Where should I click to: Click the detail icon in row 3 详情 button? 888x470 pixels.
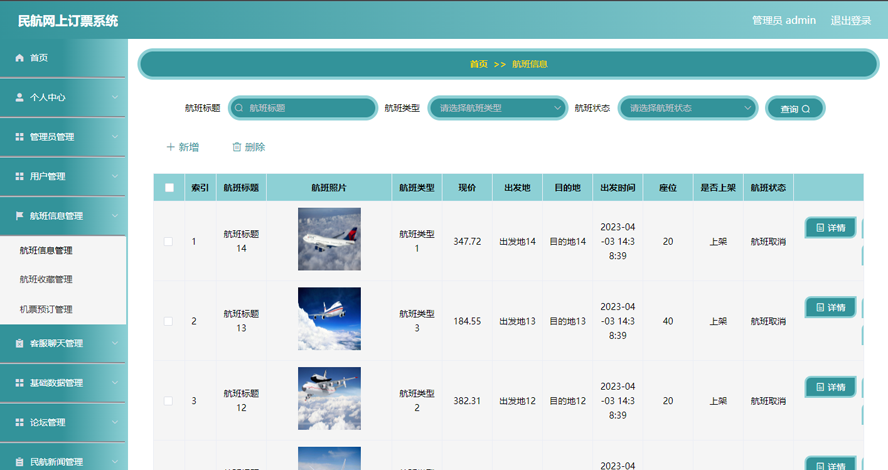pos(820,388)
